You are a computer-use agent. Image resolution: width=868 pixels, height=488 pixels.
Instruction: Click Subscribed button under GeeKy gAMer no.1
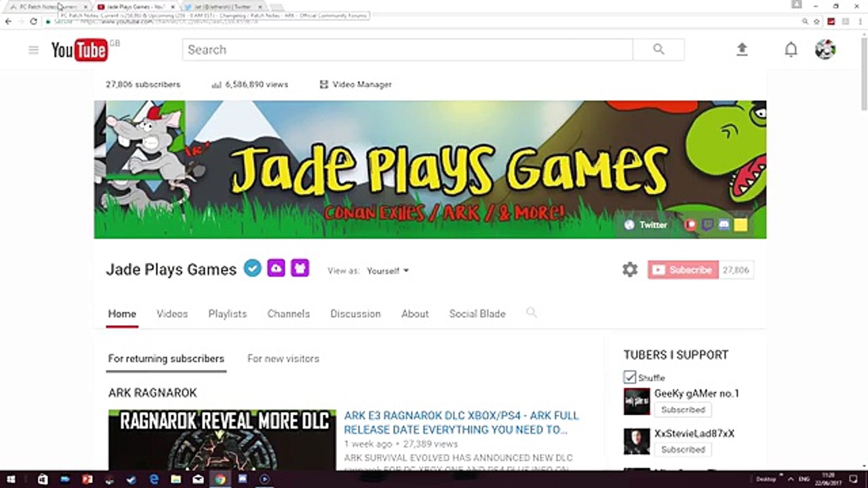pos(683,410)
